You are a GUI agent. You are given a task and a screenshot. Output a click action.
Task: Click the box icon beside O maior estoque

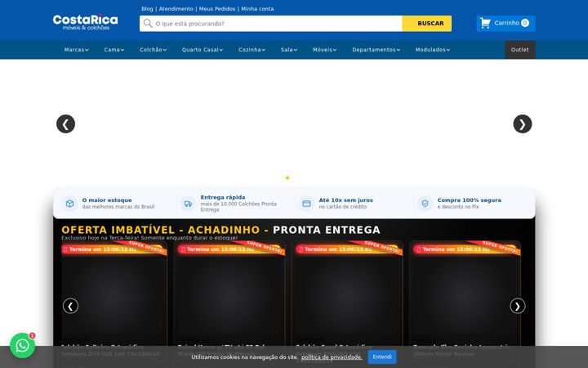point(69,204)
